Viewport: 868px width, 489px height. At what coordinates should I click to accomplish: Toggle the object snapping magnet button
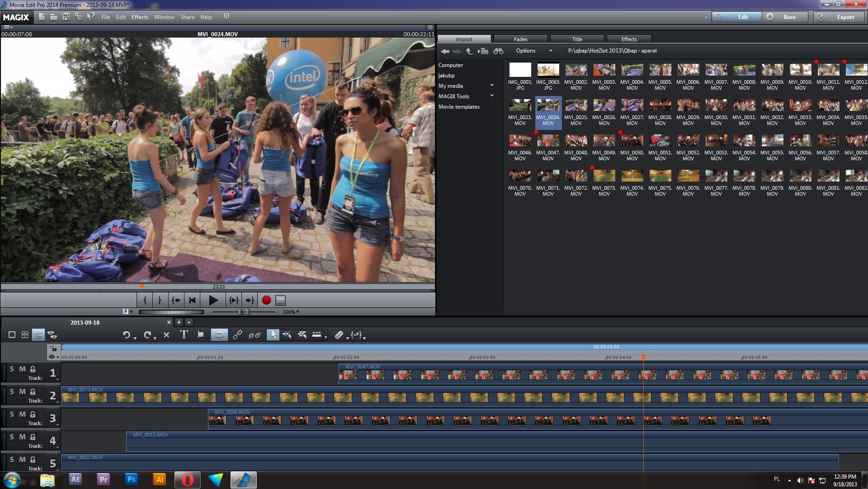pos(219,334)
